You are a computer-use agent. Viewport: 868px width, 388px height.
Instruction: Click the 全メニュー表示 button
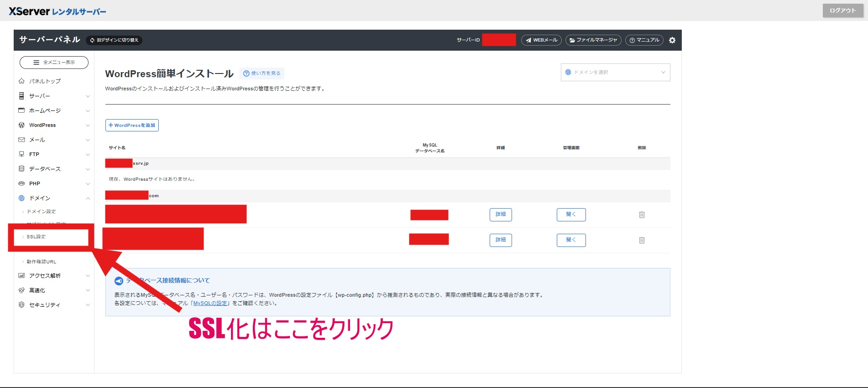tap(54, 63)
